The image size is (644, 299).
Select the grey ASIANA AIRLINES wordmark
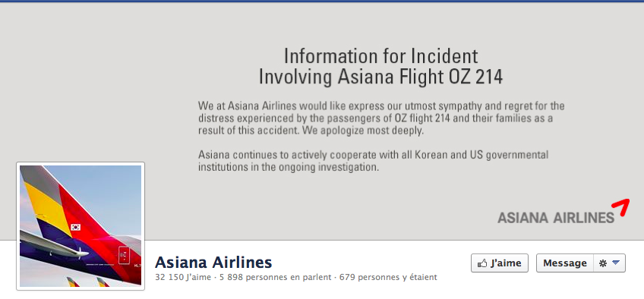pos(556,217)
